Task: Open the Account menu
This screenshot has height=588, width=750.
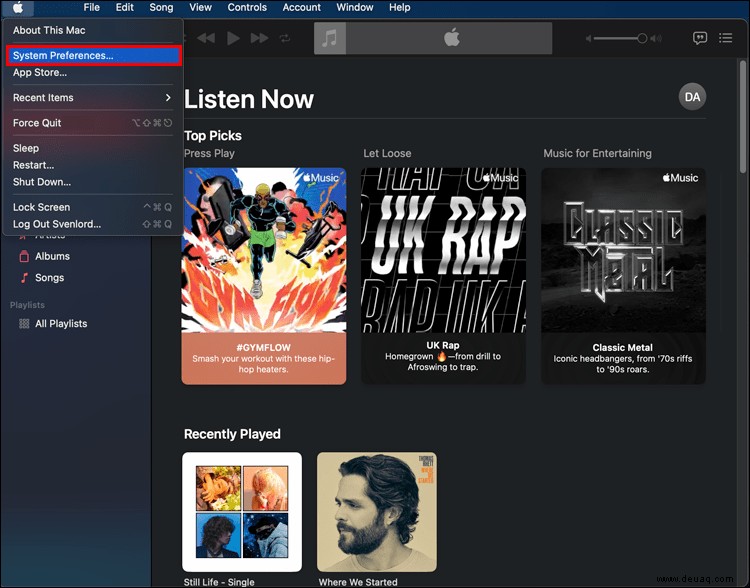Action: pyautogui.click(x=302, y=8)
